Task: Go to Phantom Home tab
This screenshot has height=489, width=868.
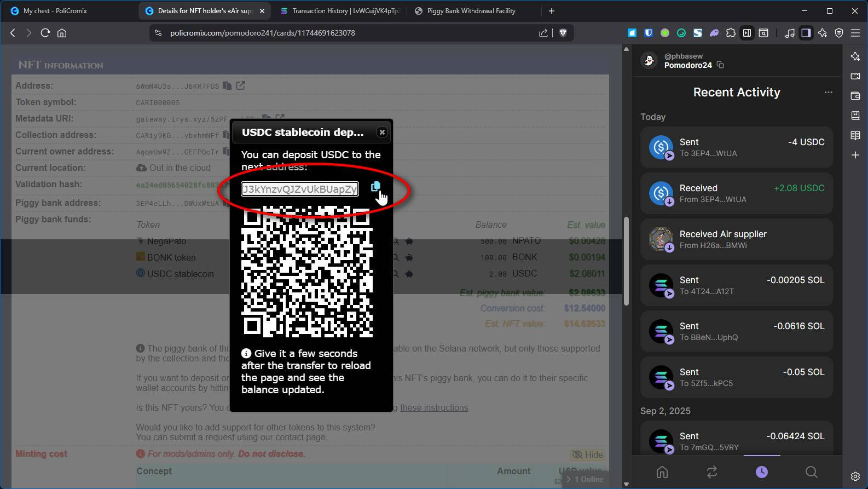Action: [662, 472]
